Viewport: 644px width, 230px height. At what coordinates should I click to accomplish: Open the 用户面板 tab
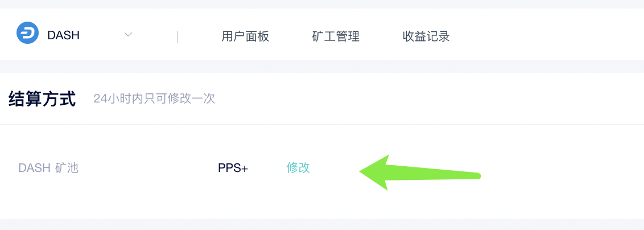click(x=245, y=36)
